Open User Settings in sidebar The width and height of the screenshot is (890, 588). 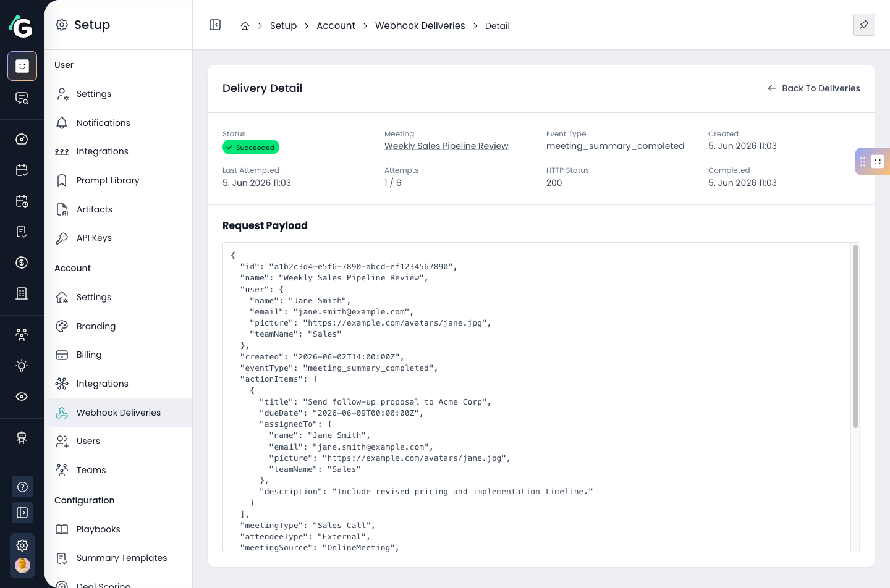(118, 94)
